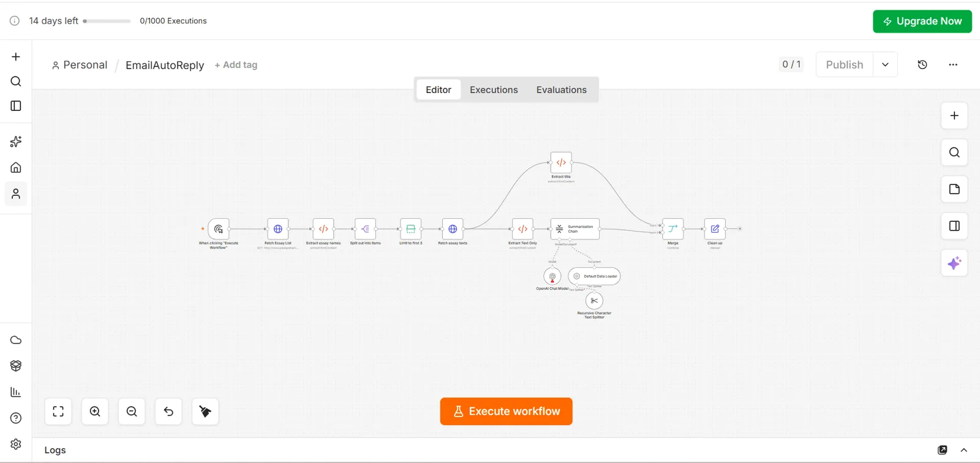This screenshot has width=980, height=463.
Task: Zoom in on the canvas
Action: pyautogui.click(x=95, y=412)
